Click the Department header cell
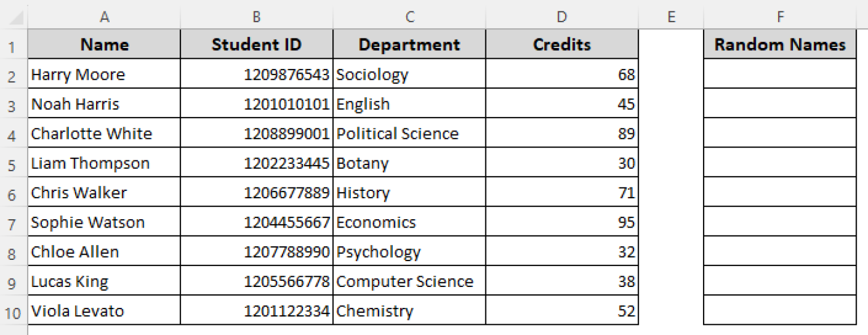 pos(409,45)
